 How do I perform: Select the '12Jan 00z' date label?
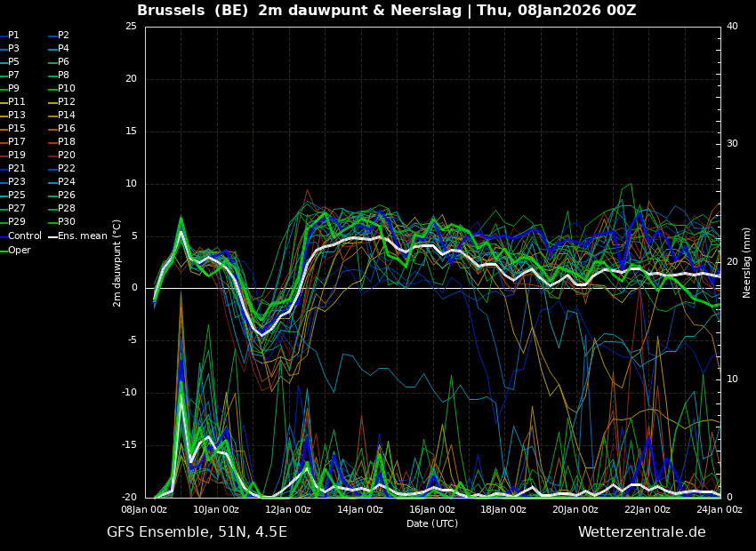(289, 509)
